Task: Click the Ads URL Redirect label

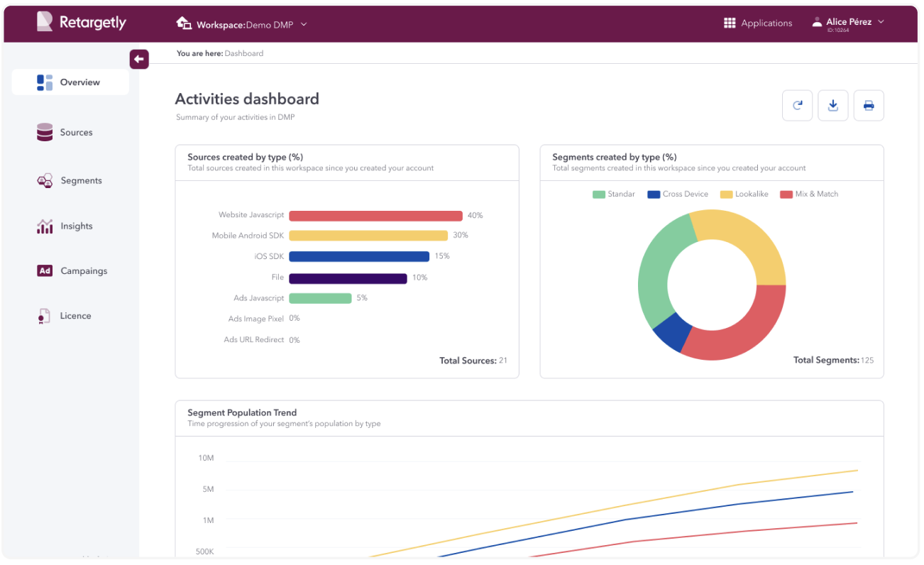Action: pos(254,340)
